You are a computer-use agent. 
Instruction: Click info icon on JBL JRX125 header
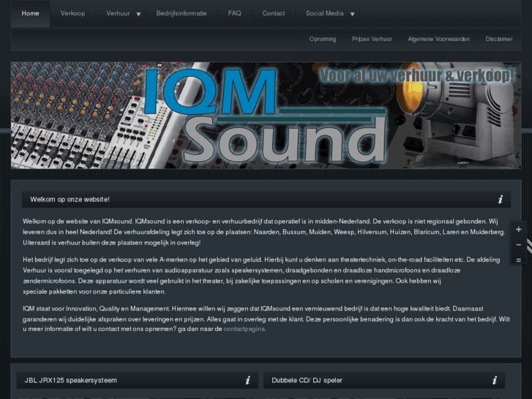247,381
